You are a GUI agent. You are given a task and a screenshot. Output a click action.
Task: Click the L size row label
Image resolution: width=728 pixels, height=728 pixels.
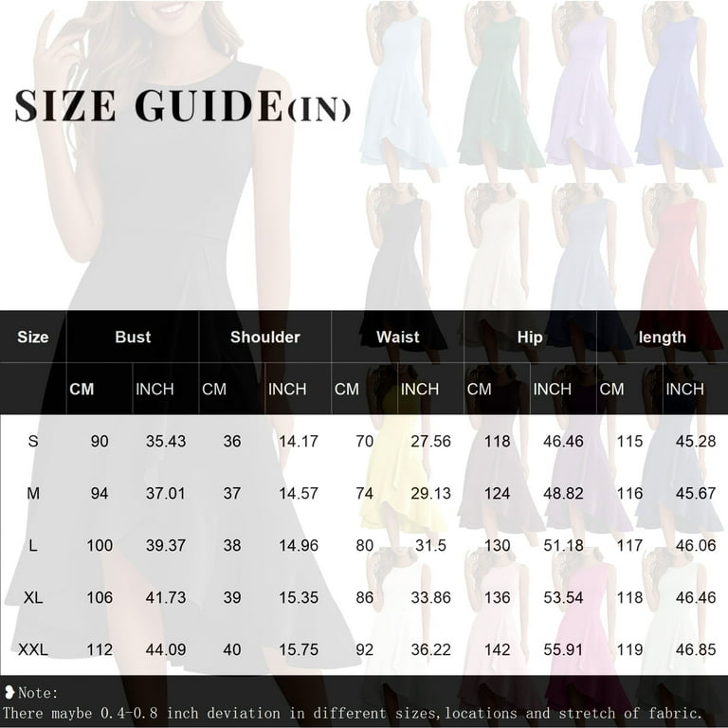tap(33, 545)
